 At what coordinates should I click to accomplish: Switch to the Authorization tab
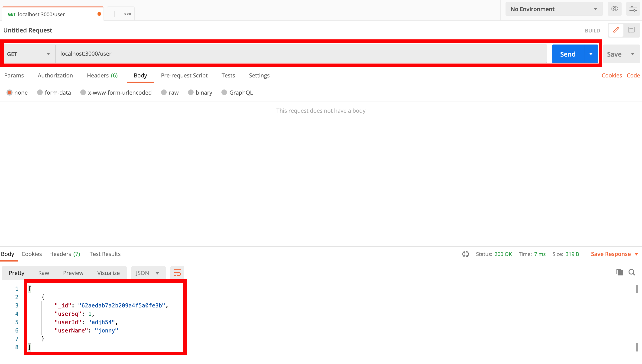(x=55, y=76)
